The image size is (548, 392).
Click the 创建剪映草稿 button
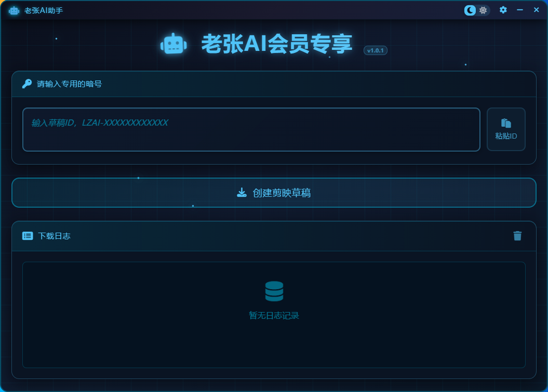(274, 193)
